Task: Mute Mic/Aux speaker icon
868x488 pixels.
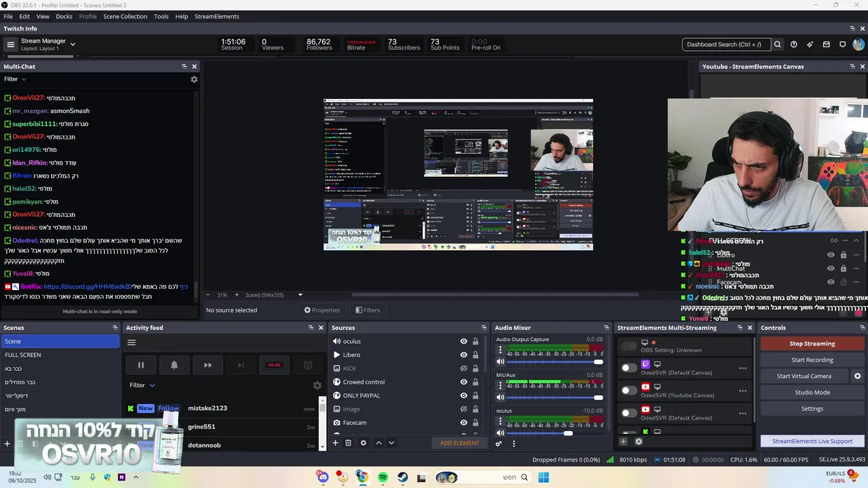Action: (x=500, y=397)
